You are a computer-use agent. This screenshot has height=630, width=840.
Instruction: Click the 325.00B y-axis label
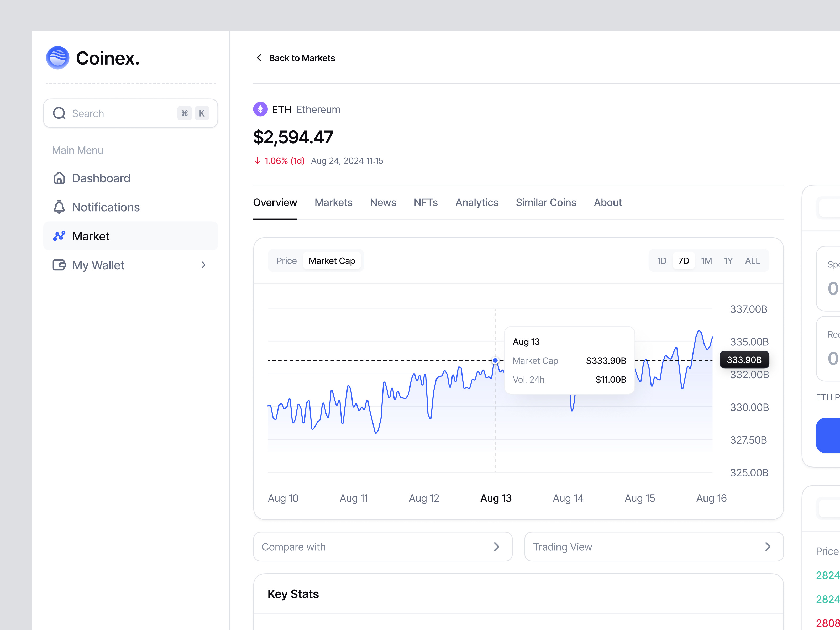pos(749,473)
